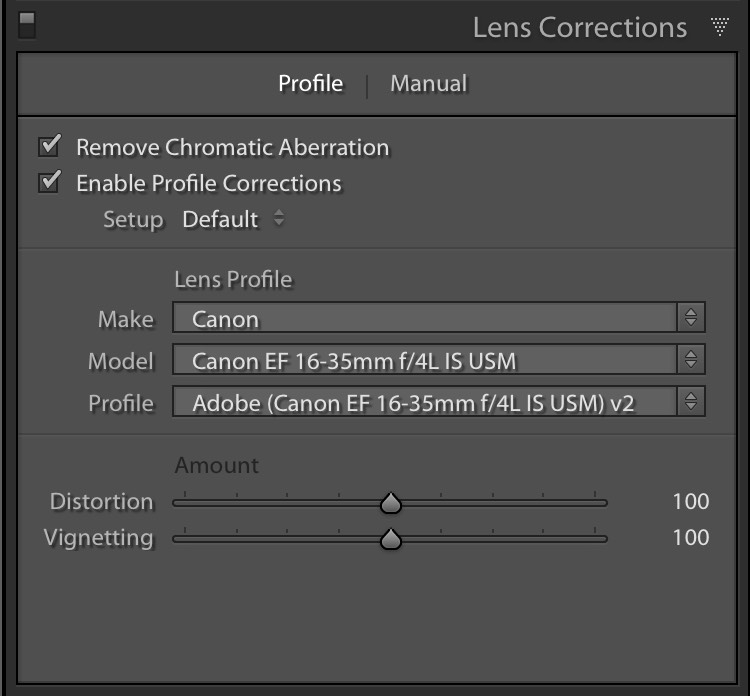
Task: Collapse the Lens Corrections panel triangle
Action: coord(719,26)
